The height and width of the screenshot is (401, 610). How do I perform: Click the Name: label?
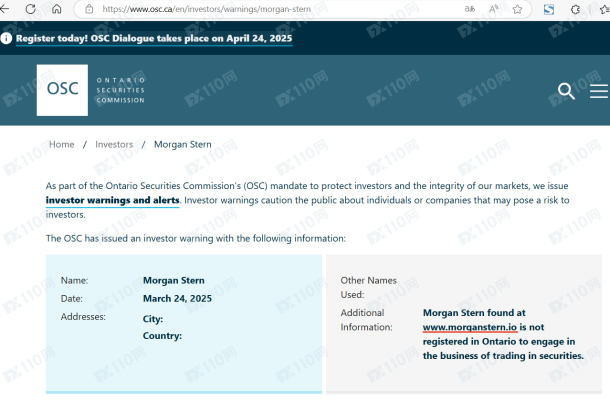[74, 280]
